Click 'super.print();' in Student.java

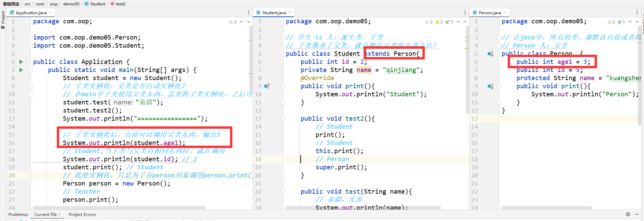[341, 167]
